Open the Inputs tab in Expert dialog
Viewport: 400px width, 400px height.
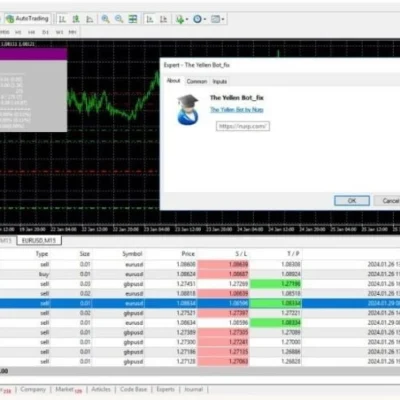220,81
